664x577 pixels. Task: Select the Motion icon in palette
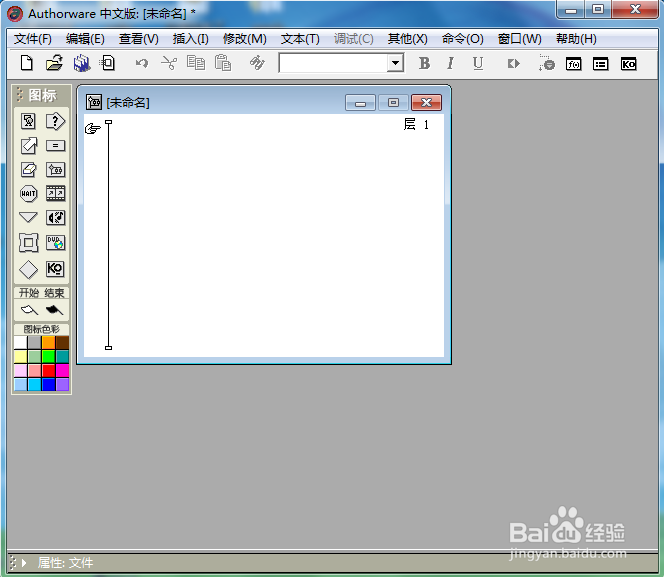(x=28, y=146)
